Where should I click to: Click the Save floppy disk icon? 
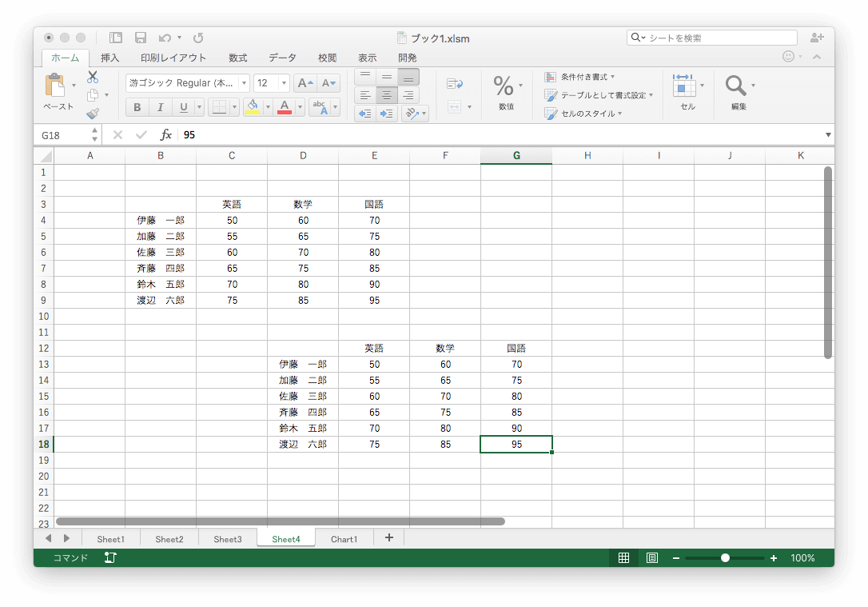coord(141,38)
